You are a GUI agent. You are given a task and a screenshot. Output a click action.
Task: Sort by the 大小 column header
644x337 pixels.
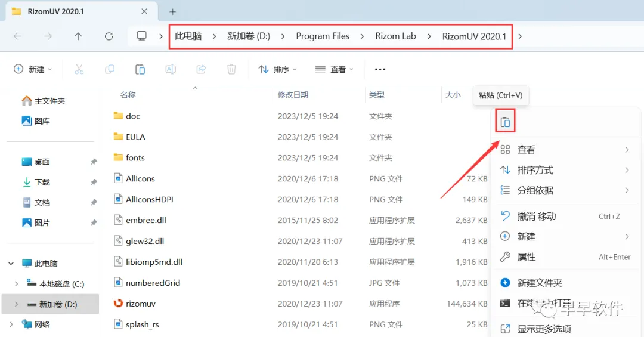453,95
